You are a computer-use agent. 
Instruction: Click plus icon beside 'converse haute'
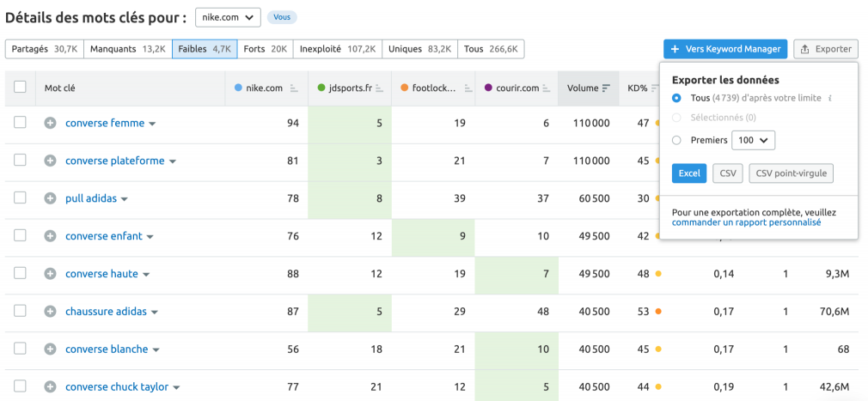pyautogui.click(x=51, y=274)
